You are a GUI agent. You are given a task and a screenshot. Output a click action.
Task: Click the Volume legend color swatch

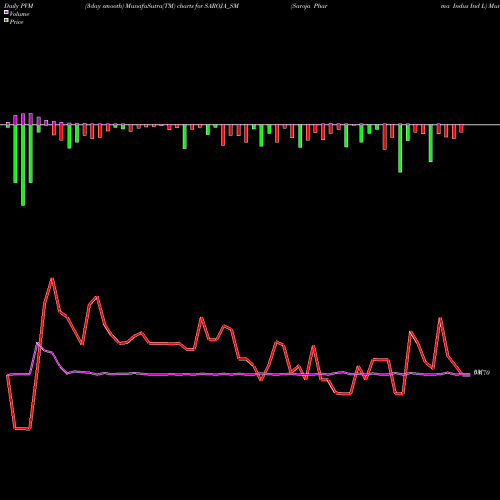tap(6, 13)
